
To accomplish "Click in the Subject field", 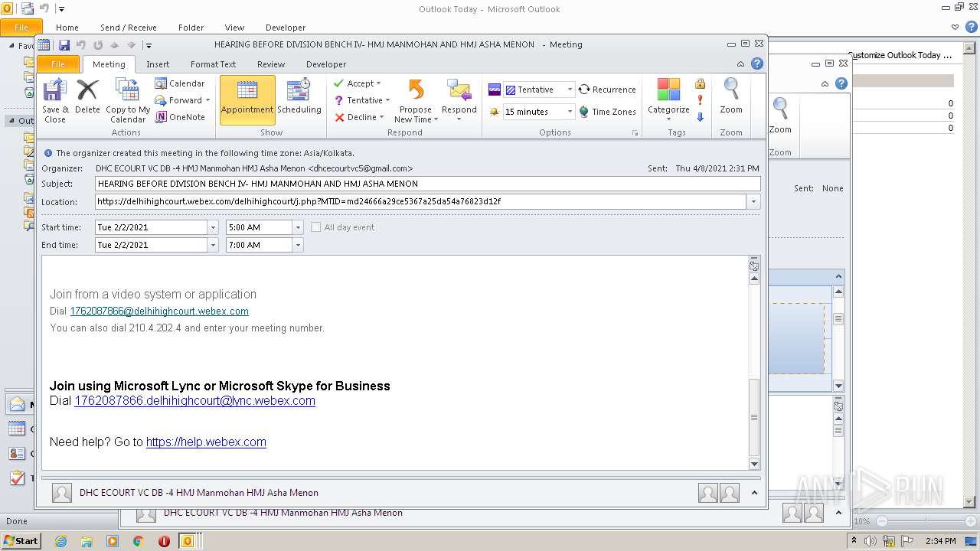I will click(428, 184).
